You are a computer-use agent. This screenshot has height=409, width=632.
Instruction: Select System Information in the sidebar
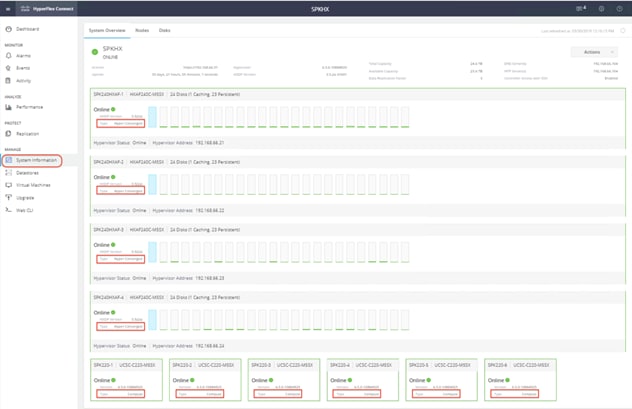tap(36, 160)
